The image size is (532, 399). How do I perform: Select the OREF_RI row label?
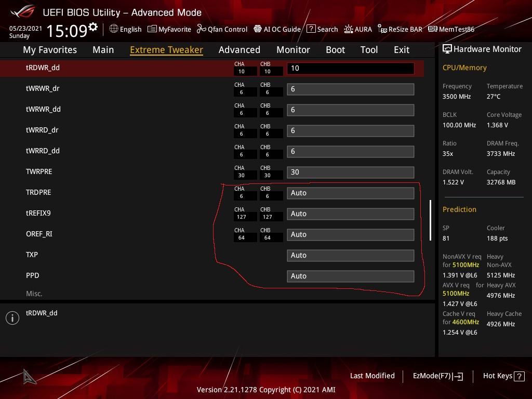39,234
